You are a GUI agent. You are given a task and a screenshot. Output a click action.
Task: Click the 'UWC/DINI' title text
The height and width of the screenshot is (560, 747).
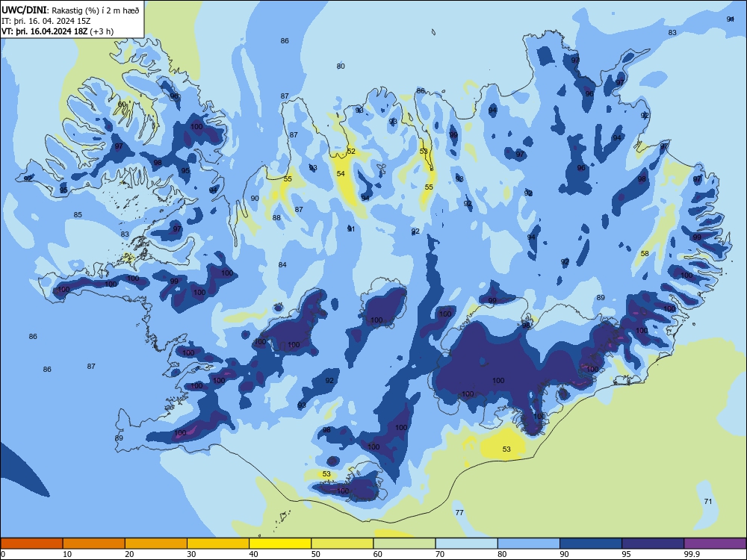point(24,10)
